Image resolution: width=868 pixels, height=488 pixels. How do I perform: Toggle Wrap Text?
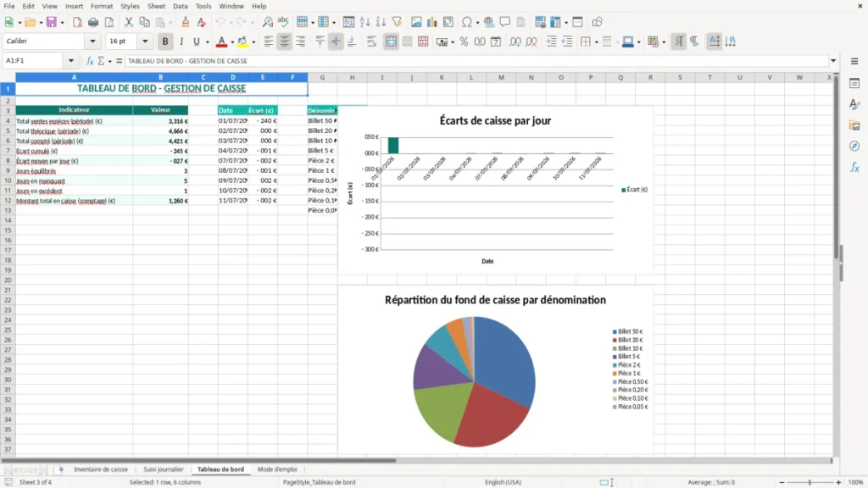(371, 42)
